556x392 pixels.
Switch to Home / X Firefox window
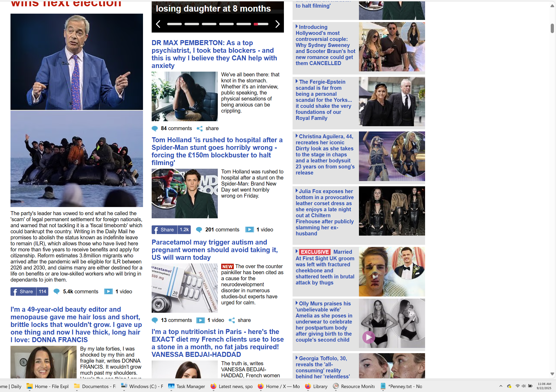point(279,386)
